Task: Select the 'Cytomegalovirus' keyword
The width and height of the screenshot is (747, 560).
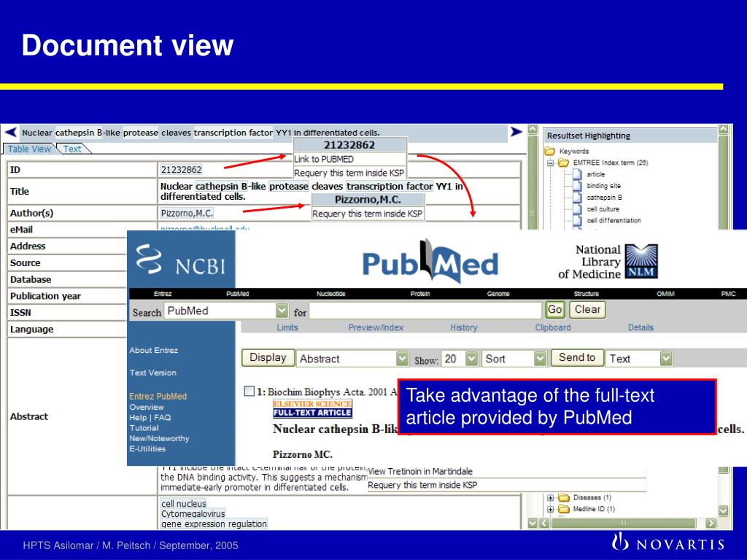Action: tap(193, 514)
